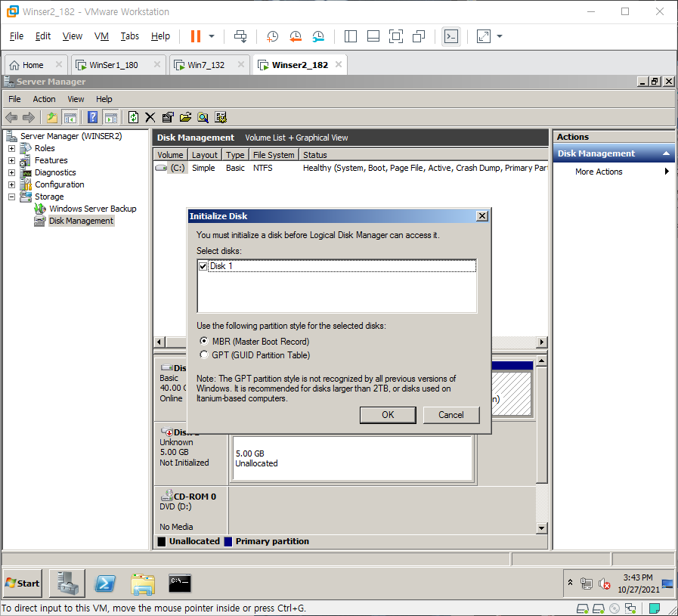Go forward with Server Manager's right arrow
The width and height of the screenshot is (678, 616).
(29, 117)
